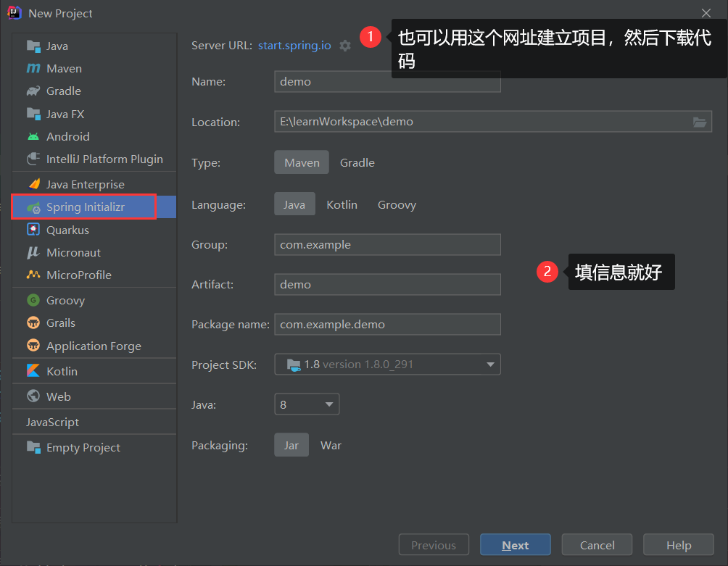Click the Previous button
The height and width of the screenshot is (566, 728).
coord(434,545)
